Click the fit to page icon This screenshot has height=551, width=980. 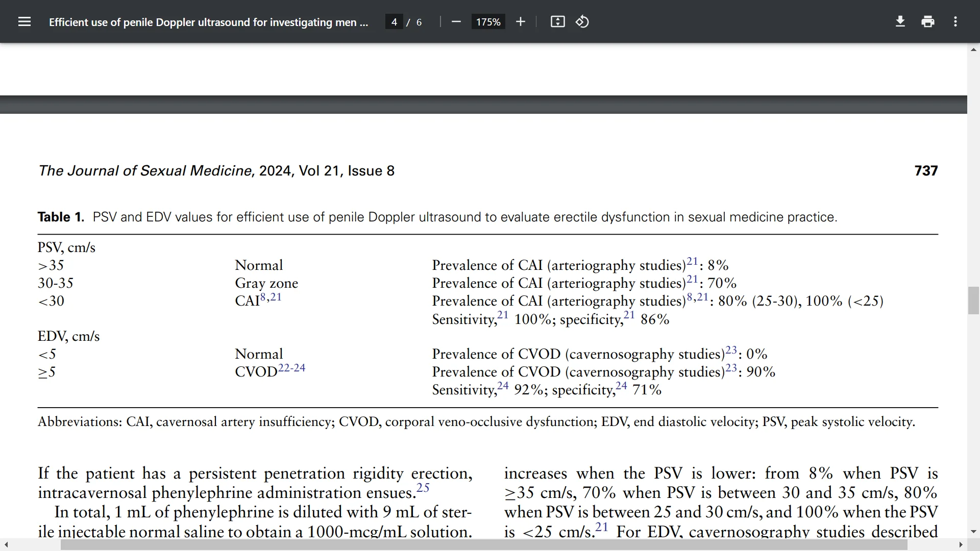[x=557, y=21]
